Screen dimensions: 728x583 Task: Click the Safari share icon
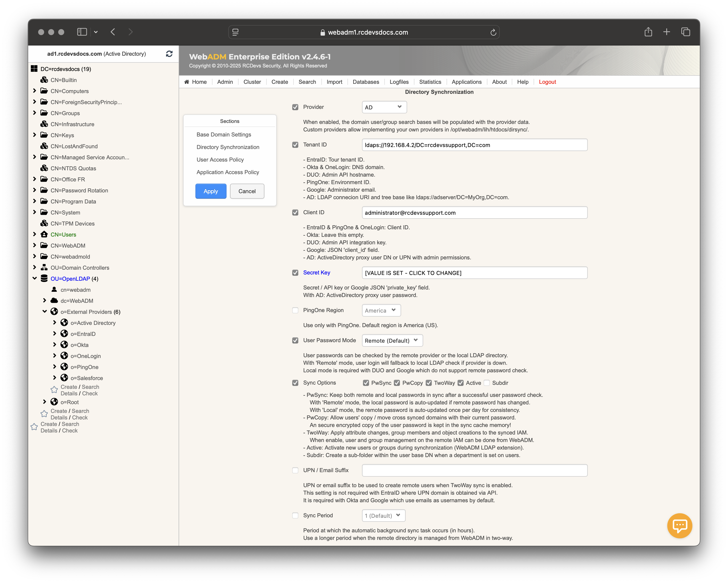[648, 32]
